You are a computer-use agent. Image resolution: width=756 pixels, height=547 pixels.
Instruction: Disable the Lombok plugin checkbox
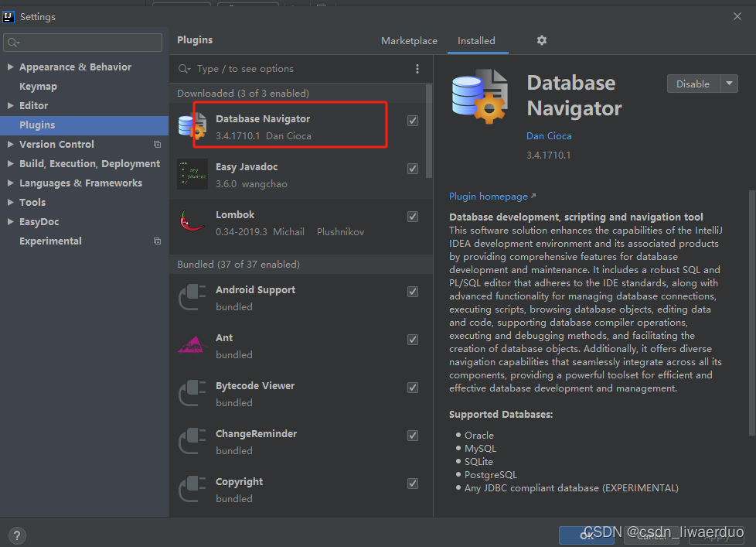(x=412, y=216)
